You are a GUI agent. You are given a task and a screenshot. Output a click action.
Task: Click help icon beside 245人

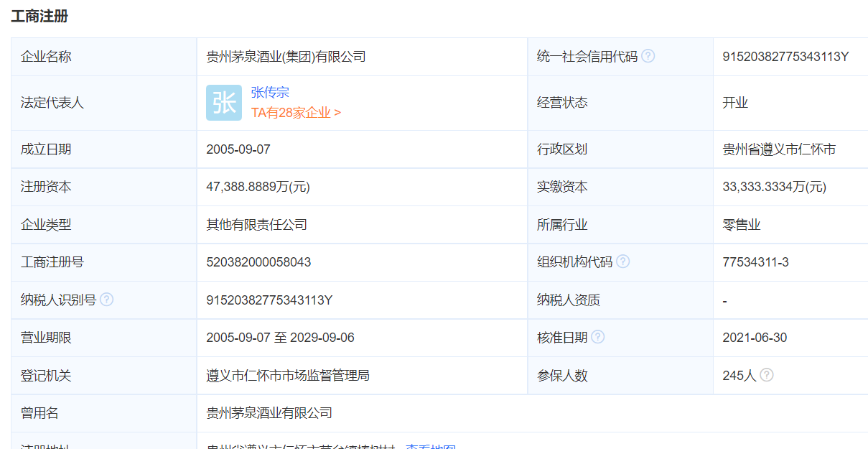tap(767, 374)
